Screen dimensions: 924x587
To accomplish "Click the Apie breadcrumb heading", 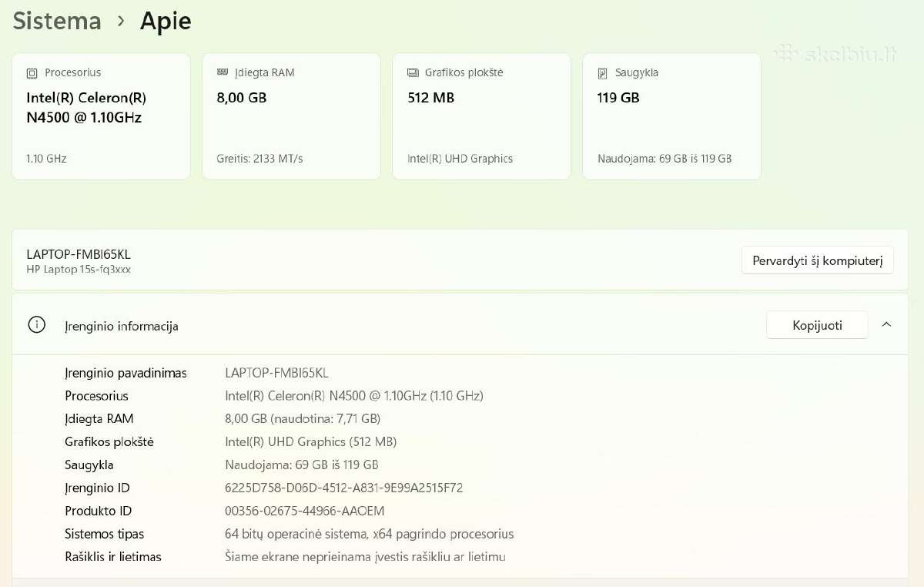I will 166,21.
